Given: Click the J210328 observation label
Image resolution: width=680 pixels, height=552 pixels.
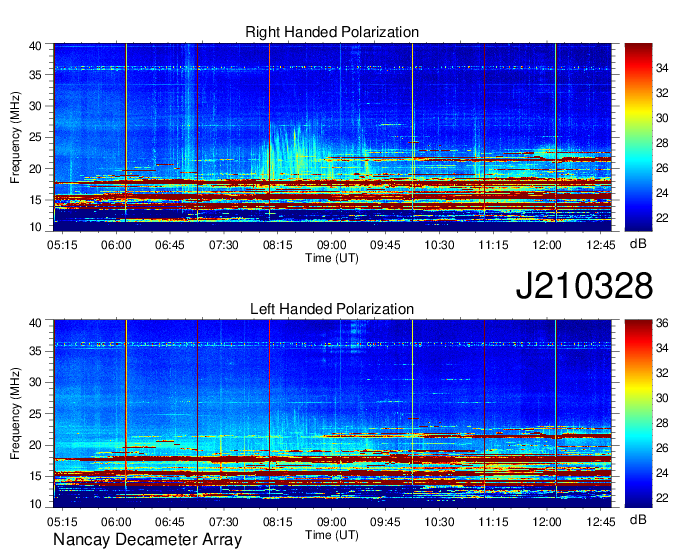Looking at the screenshot, I should pyautogui.click(x=584, y=285).
